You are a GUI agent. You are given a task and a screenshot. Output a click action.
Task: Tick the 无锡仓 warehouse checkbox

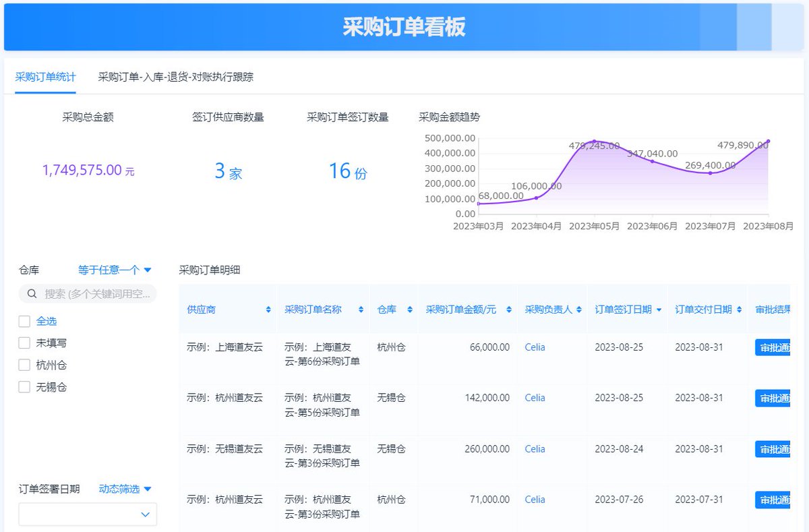pyautogui.click(x=24, y=387)
